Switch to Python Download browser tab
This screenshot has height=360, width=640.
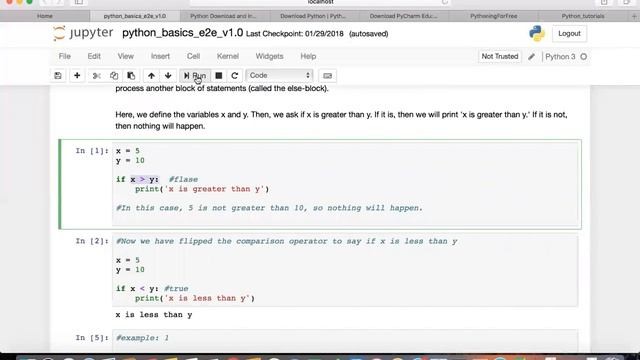click(x=224, y=16)
